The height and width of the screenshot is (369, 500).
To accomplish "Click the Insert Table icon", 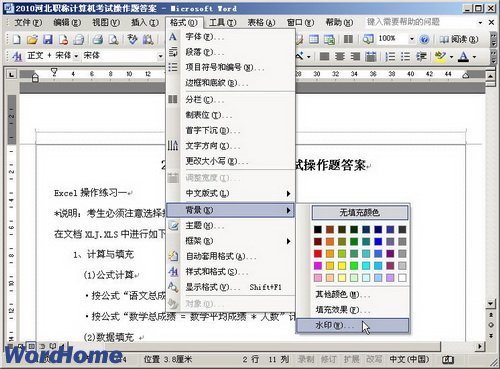I will click(314, 40).
